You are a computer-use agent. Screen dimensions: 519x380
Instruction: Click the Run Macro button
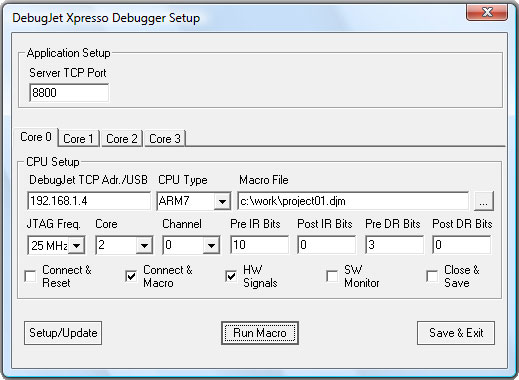pyautogui.click(x=260, y=333)
